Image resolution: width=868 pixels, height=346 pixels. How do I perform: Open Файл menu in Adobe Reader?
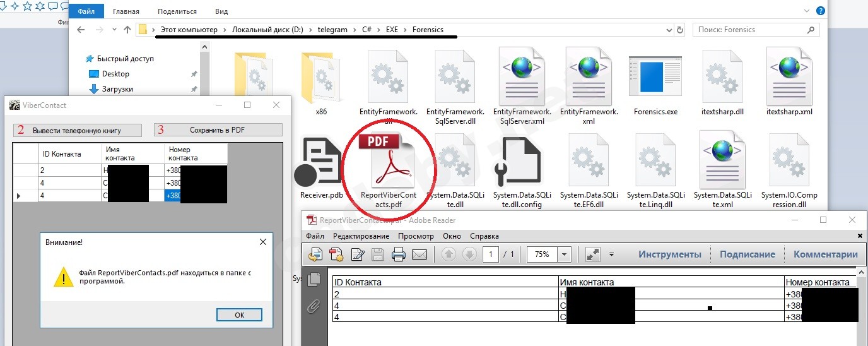tap(315, 236)
